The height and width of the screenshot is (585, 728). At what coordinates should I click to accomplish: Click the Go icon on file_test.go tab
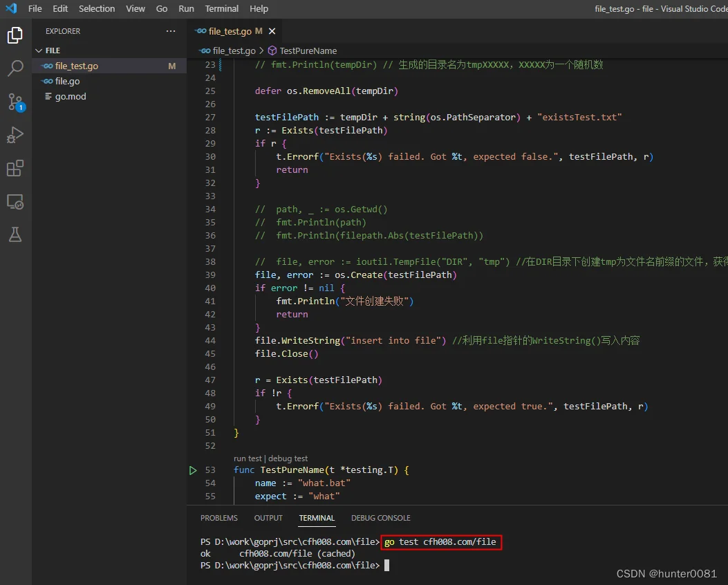click(x=200, y=31)
